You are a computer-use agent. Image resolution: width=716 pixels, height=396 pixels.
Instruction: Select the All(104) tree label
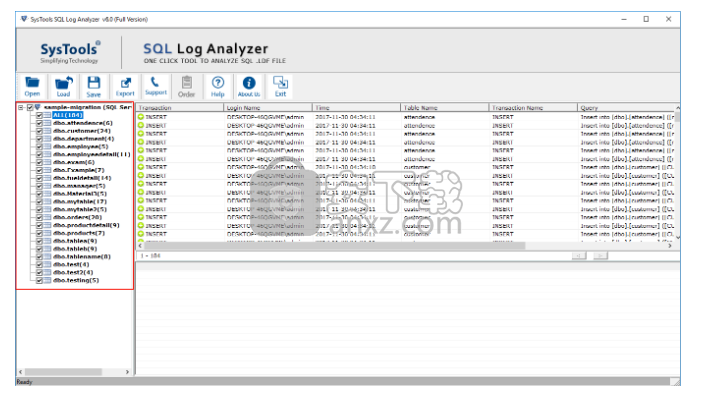(x=68, y=115)
